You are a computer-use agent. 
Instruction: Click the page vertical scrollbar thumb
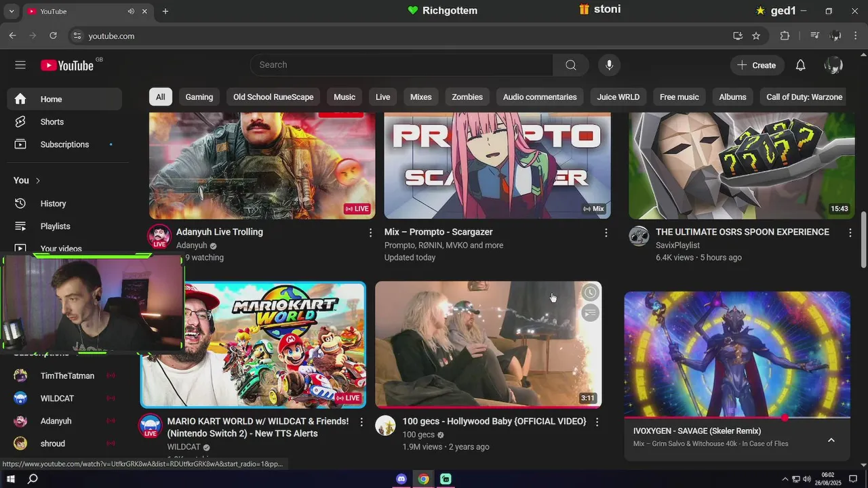coord(863,241)
